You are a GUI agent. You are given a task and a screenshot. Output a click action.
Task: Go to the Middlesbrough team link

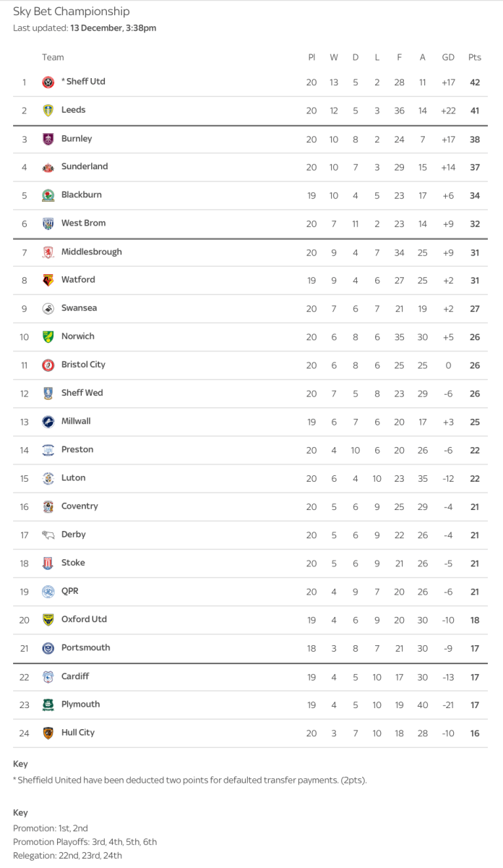pos(91,252)
